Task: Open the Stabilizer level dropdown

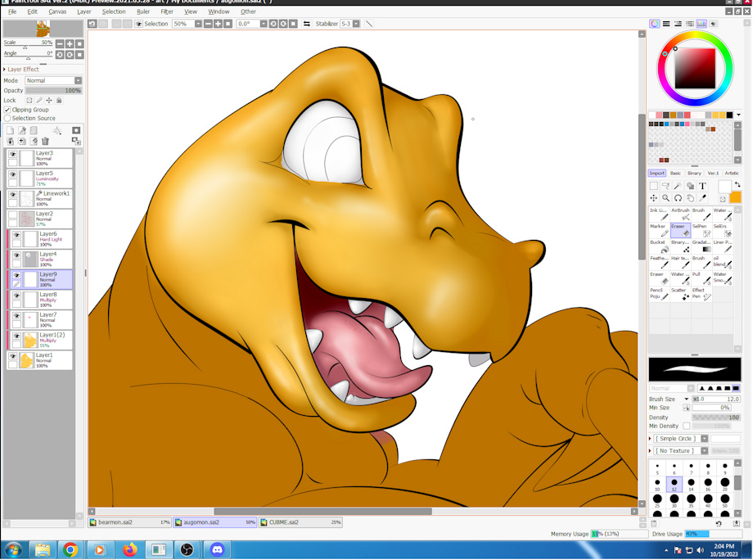Action: [x=356, y=24]
